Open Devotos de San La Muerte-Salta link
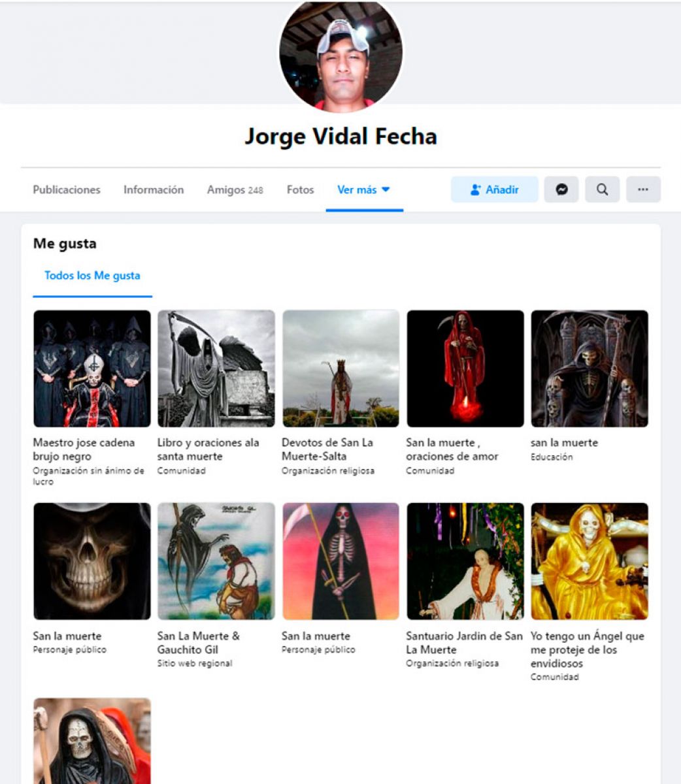Image resolution: width=681 pixels, height=784 pixels. point(327,449)
